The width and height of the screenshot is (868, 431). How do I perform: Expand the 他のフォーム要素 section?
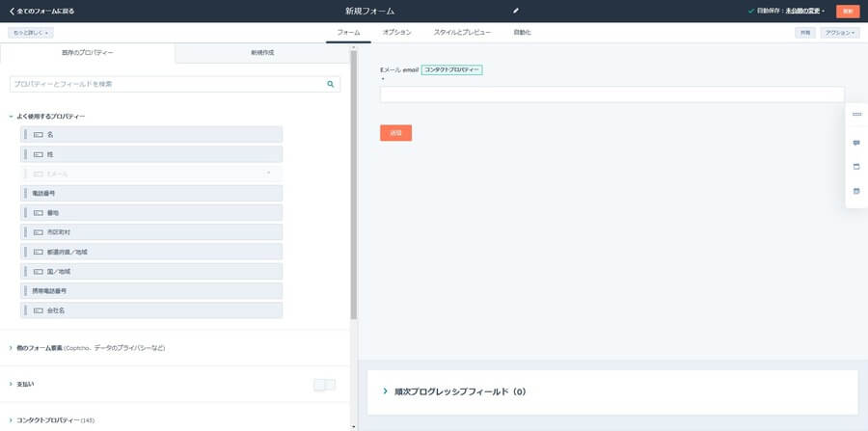coord(12,347)
